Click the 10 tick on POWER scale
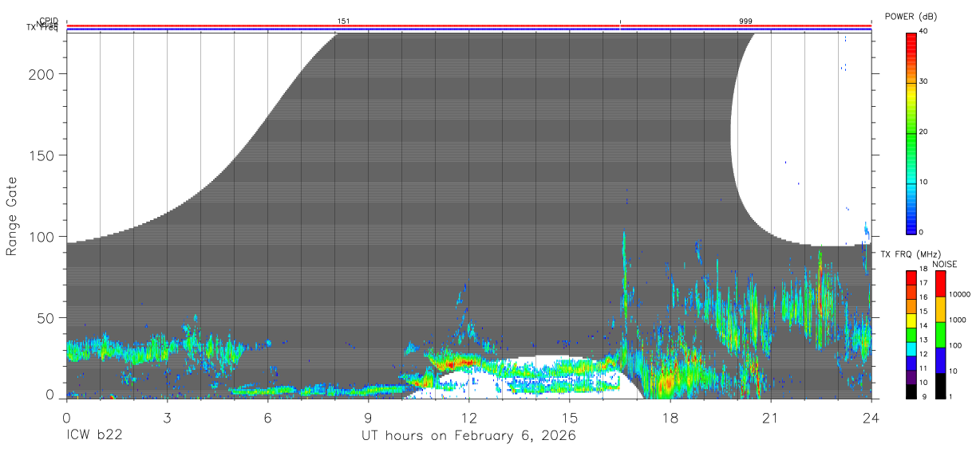The height and width of the screenshot is (452, 980). 922,182
